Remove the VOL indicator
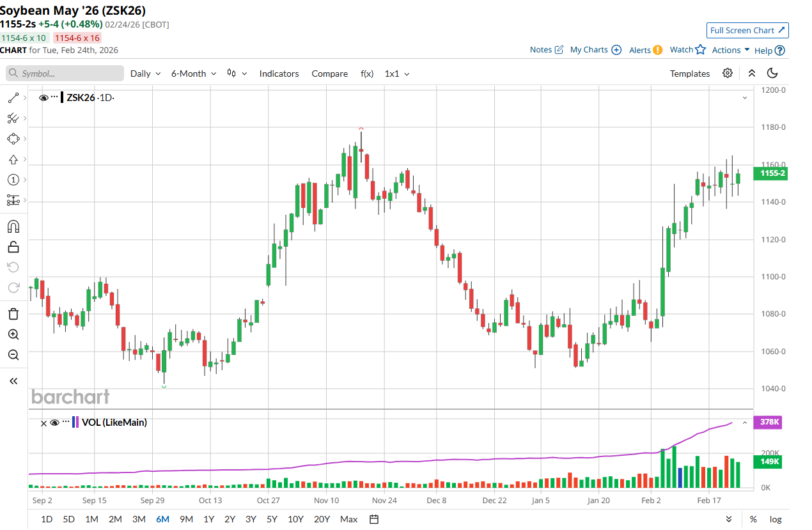 (43, 423)
